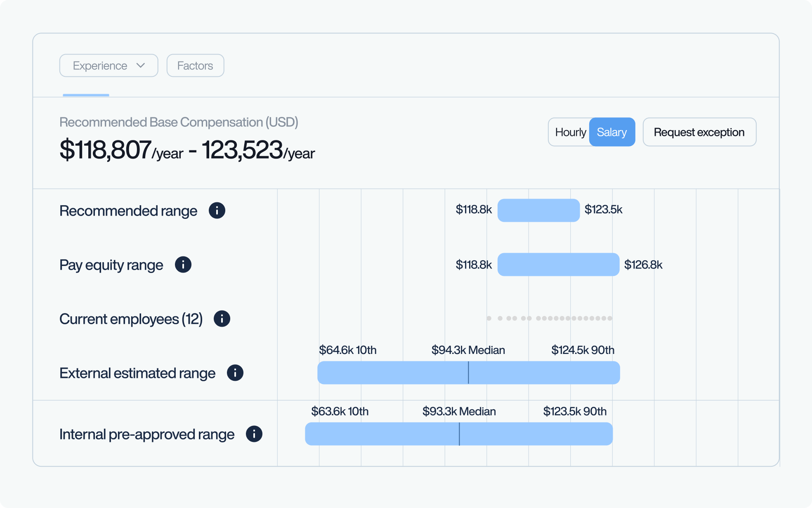This screenshot has height=508, width=812.
Task: Click the Recommended Base Compensation heading
Action: point(179,122)
